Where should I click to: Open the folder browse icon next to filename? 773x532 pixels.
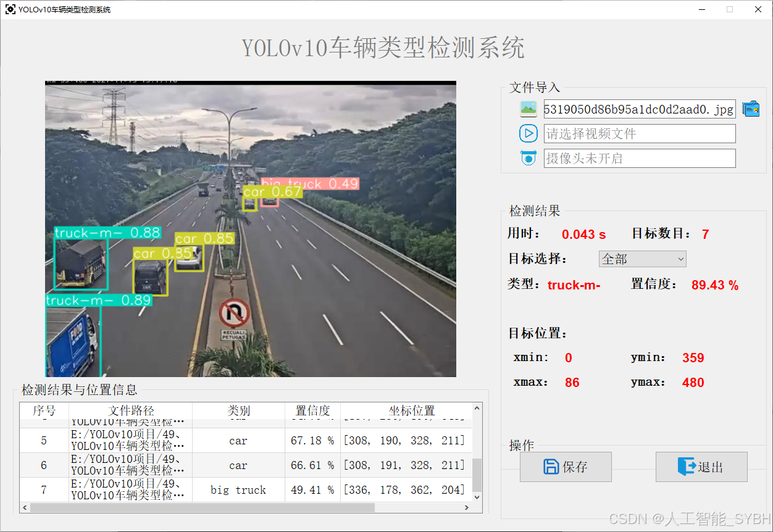point(751,109)
